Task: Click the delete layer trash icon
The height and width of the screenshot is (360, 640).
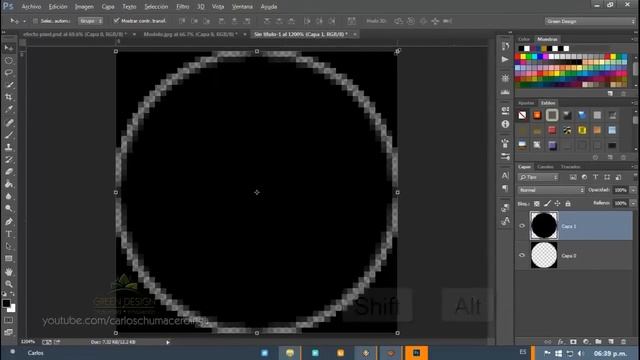Action: click(623, 342)
